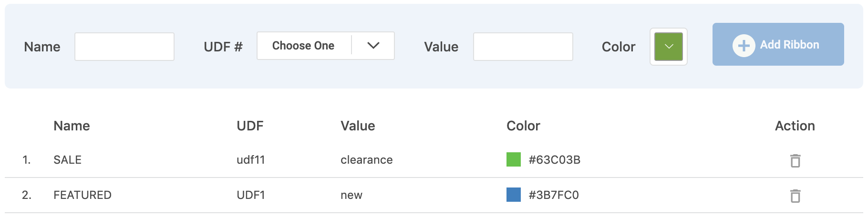Click the Value input field

coord(523,47)
